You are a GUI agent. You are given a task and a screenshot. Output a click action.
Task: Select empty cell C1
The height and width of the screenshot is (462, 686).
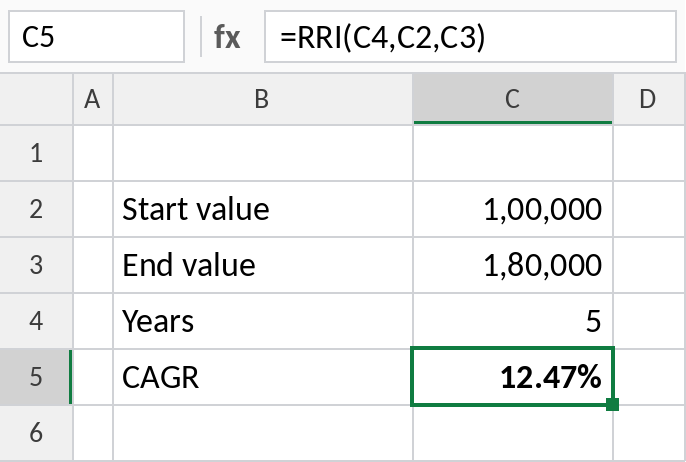point(513,153)
